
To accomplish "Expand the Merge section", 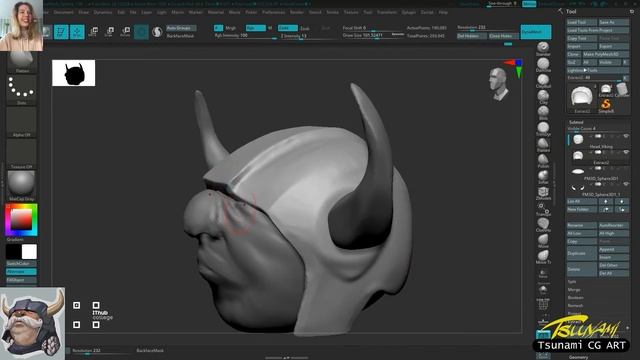I will (573, 289).
